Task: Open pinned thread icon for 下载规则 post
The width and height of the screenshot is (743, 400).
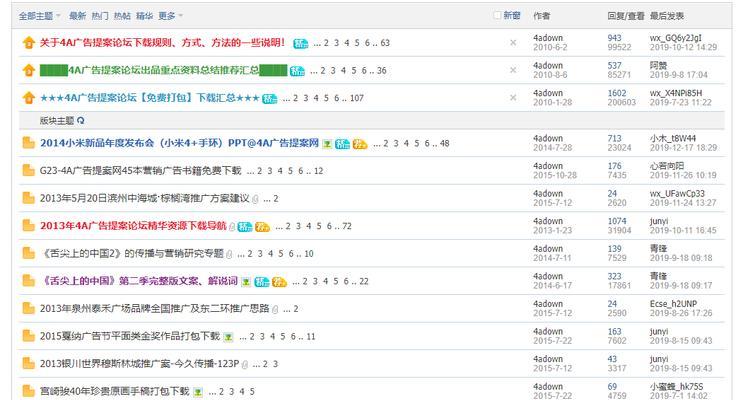Action: (x=28, y=43)
